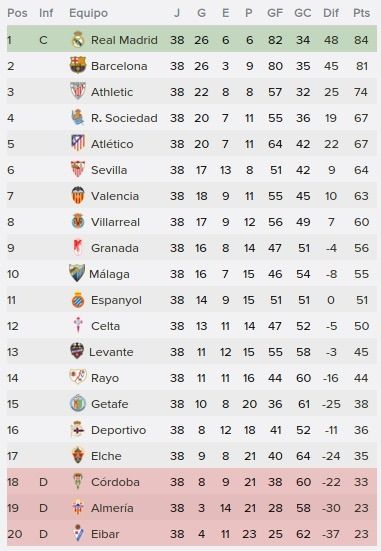
Task: Sort by the Pos column header
Action: point(17,13)
